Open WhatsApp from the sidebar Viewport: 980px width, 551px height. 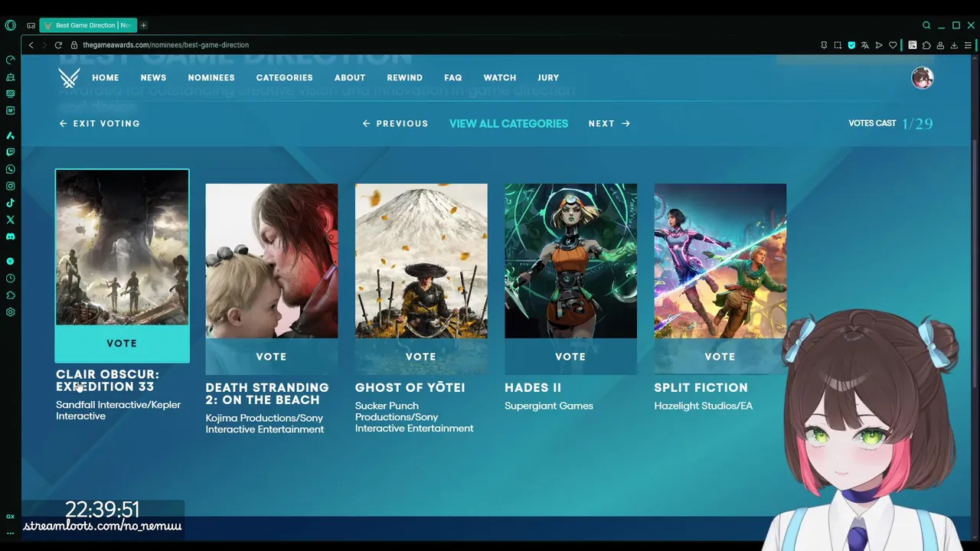pos(10,169)
